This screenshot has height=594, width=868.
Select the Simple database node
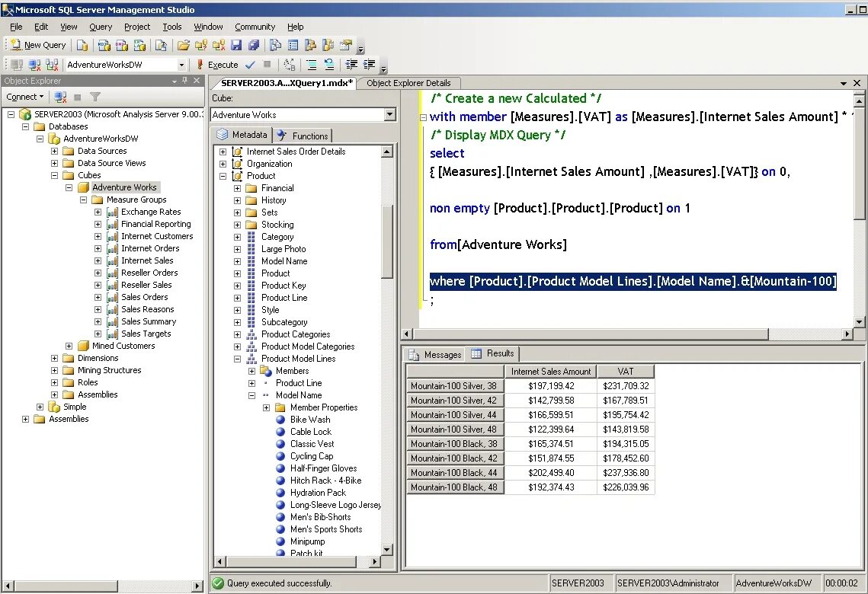[75, 407]
